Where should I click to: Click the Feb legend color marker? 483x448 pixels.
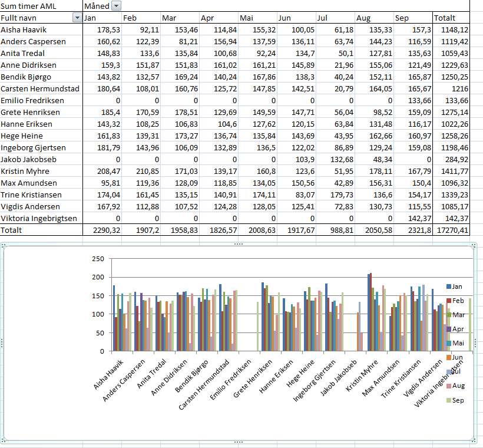[449, 300]
